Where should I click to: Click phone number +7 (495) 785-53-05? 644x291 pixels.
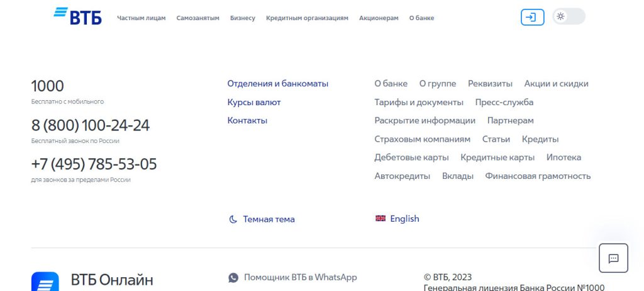94,164
